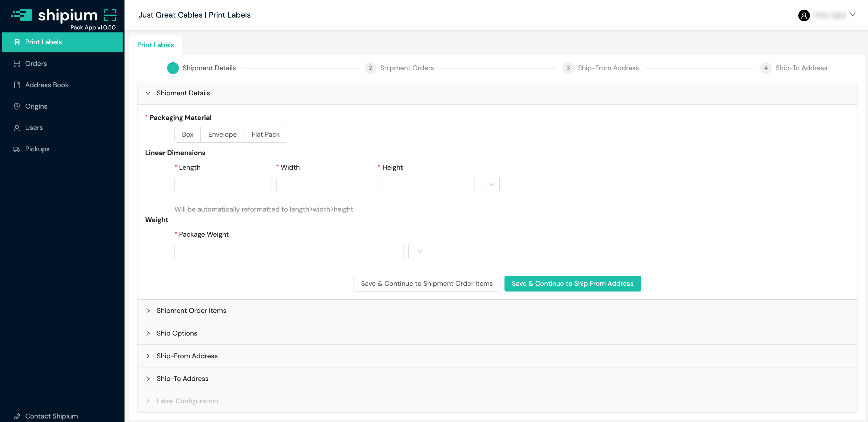Collapse the Shipment Details section
This screenshot has width=868, height=422.
(497, 93)
